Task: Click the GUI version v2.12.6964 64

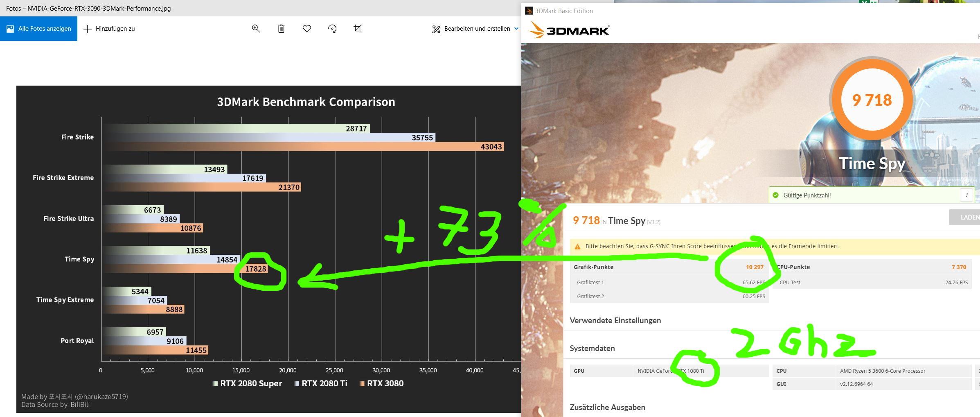Action: tap(856, 384)
